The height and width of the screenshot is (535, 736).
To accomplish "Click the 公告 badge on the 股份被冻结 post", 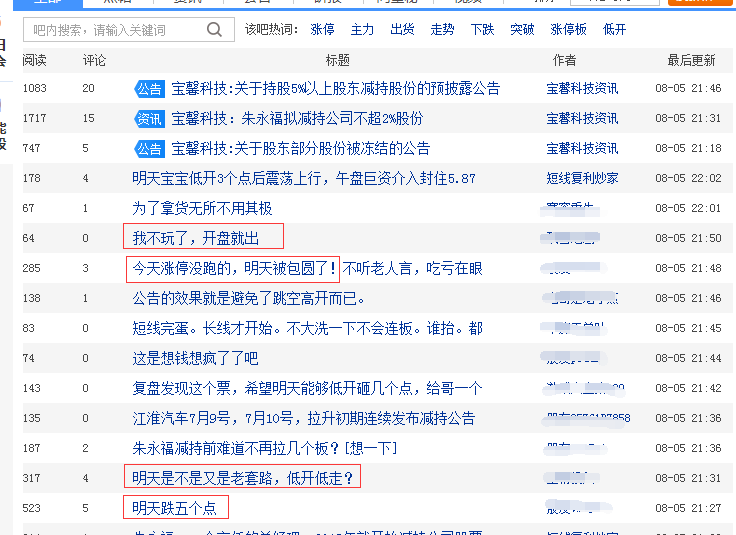I will click(149, 149).
